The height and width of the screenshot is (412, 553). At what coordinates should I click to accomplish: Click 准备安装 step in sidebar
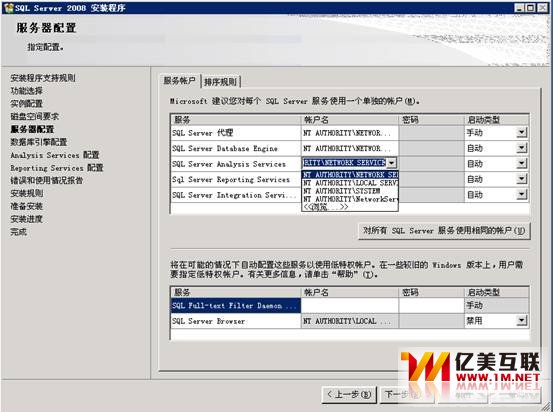tap(26, 206)
